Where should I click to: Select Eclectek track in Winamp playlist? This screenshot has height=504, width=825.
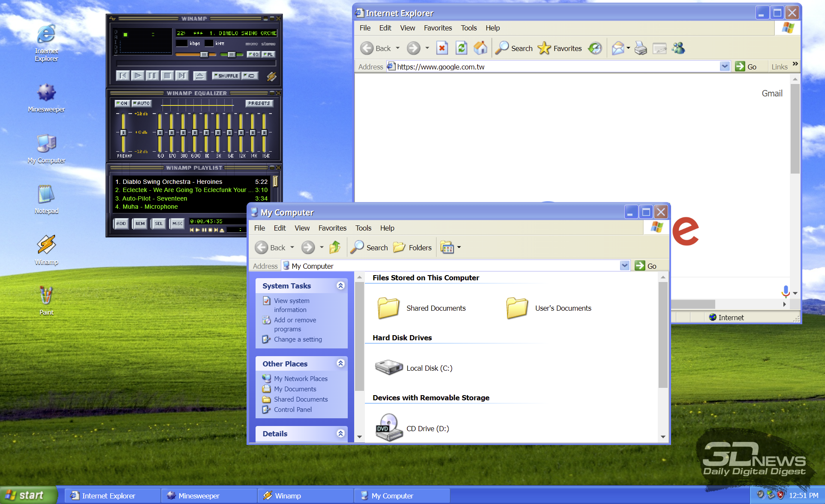point(191,190)
